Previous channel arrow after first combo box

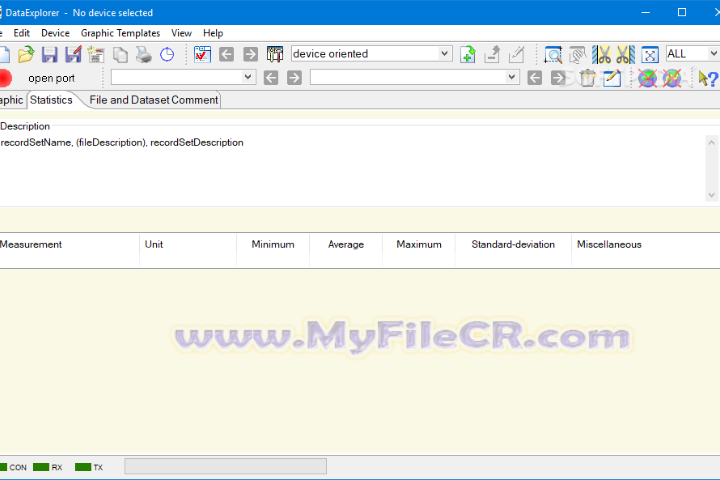pyautogui.click(x=270, y=78)
